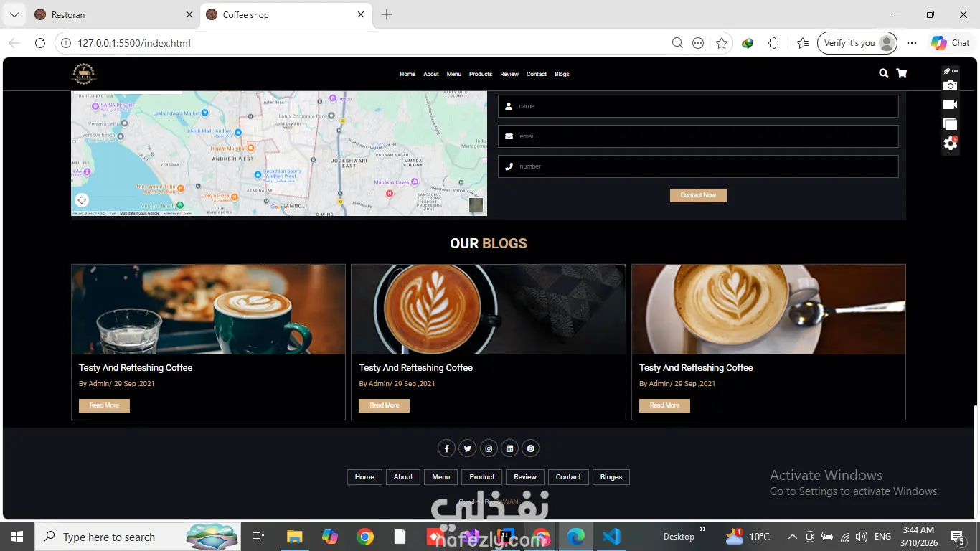
Task: Click the footer Product button
Action: 482,477
